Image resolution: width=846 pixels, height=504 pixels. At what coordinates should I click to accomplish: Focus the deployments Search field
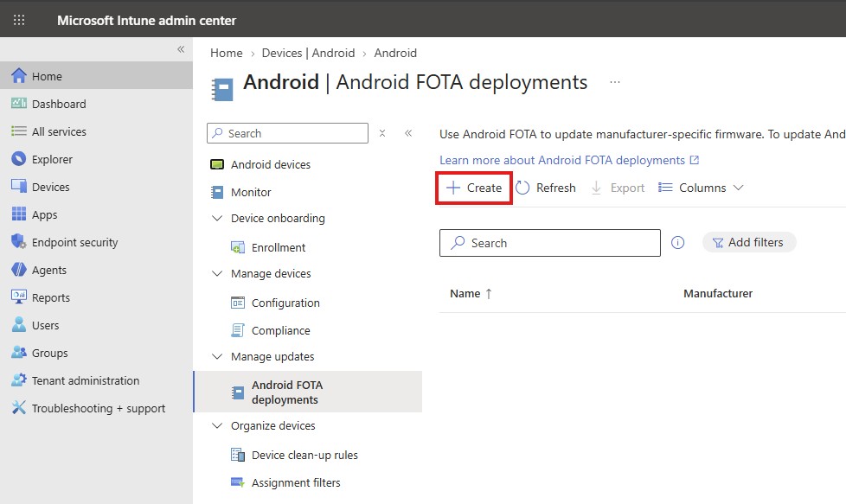coord(550,243)
